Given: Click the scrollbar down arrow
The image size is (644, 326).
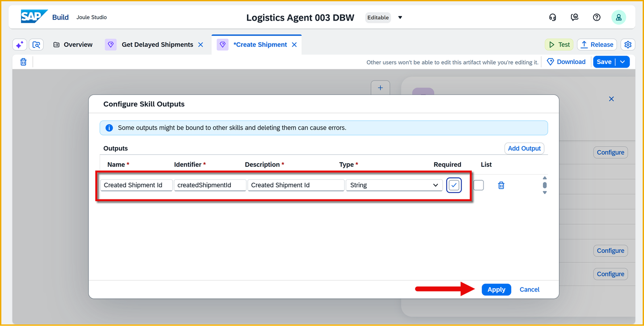Looking at the screenshot, I should (x=545, y=192).
